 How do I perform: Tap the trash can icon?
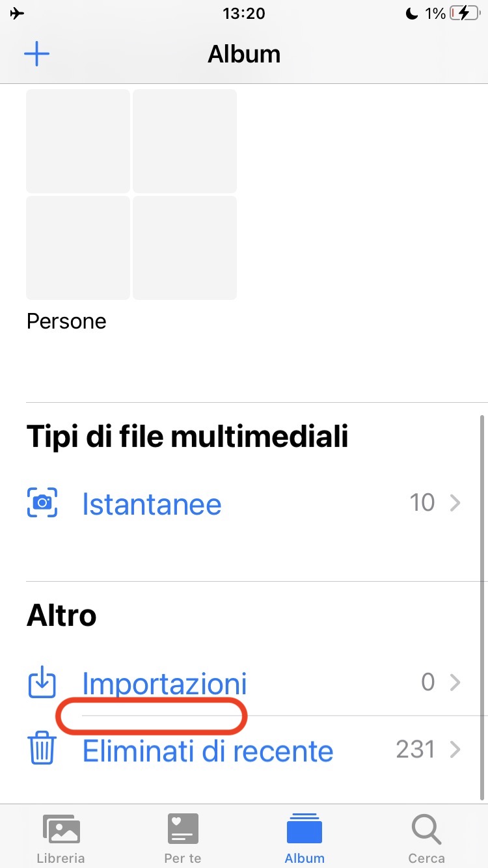click(x=42, y=750)
